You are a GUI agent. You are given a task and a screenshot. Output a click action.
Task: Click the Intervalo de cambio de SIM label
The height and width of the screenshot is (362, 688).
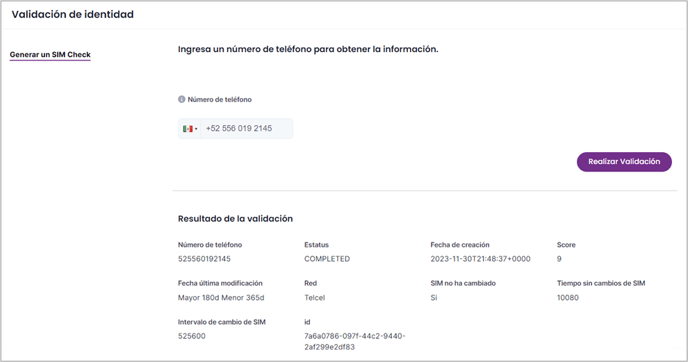(222, 322)
